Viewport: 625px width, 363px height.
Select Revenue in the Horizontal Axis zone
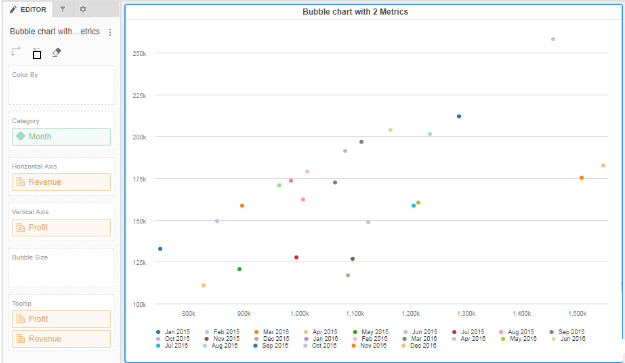coord(61,182)
